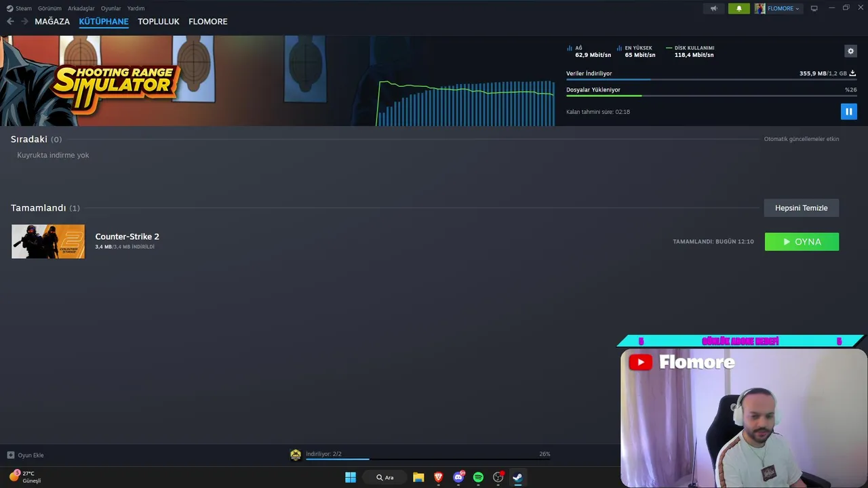
Task: Click the bottom download progress bar
Action: (x=428, y=460)
